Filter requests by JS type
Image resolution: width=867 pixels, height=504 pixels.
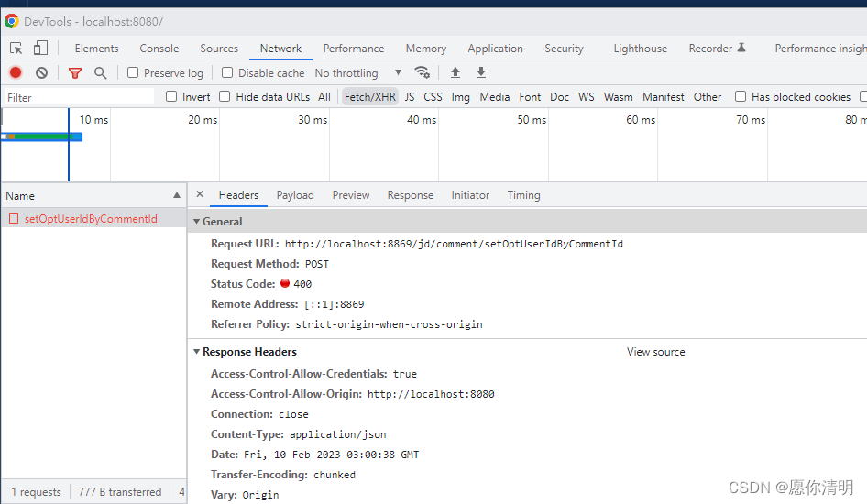(x=410, y=97)
